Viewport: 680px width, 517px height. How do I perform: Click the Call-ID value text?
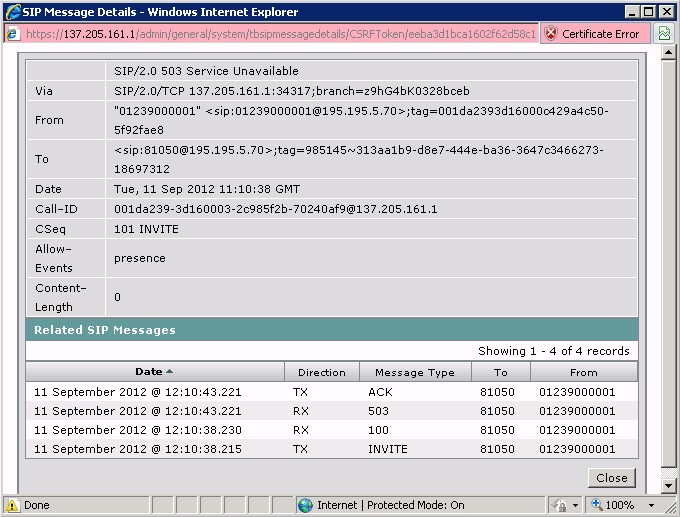coord(275,209)
